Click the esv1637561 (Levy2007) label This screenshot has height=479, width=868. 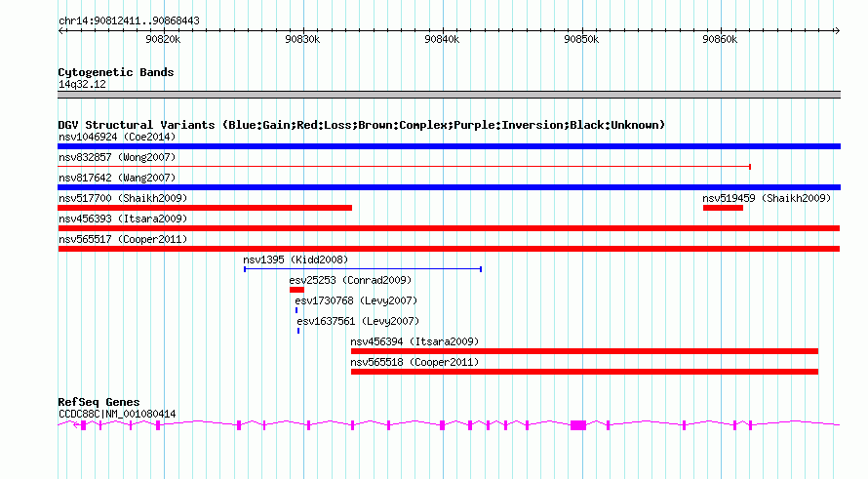(x=358, y=321)
